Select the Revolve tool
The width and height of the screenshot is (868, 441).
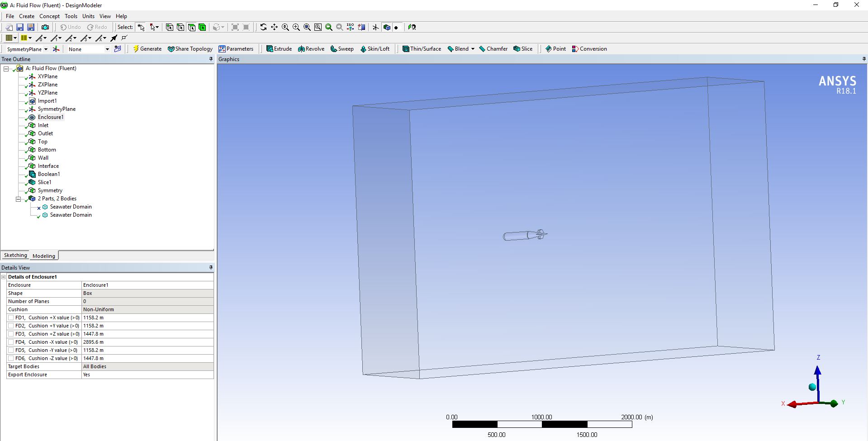[311, 49]
